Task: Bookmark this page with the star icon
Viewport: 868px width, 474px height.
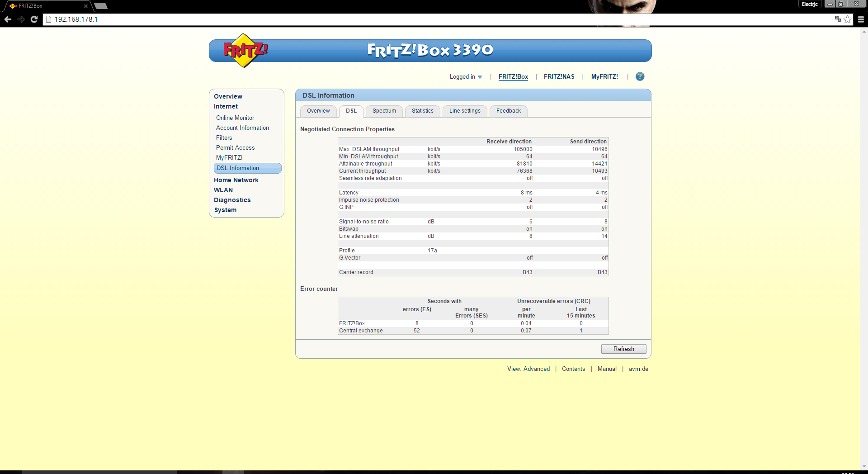Action: (848, 19)
